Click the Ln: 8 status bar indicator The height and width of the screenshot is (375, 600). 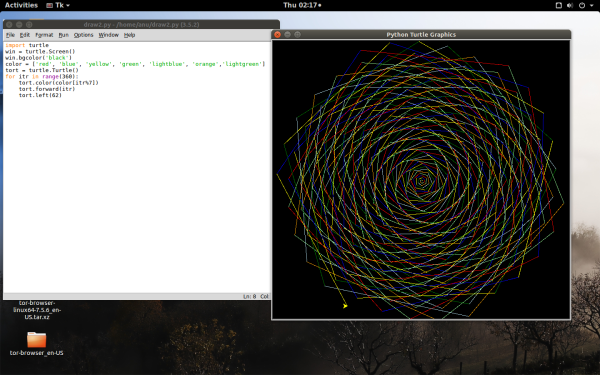point(249,297)
